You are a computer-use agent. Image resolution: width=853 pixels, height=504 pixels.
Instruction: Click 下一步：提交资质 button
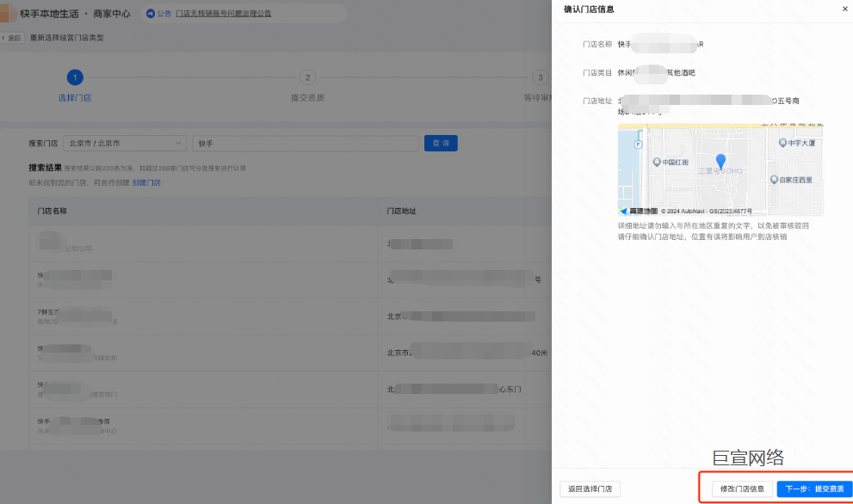click(814, 489)
